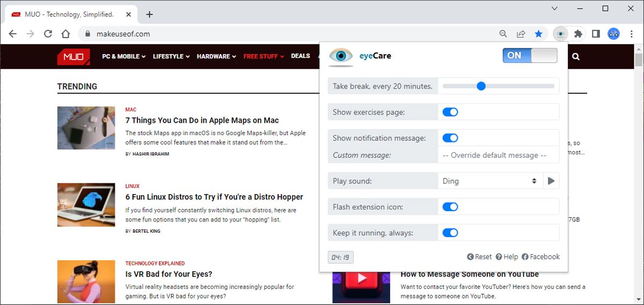This screenshot has width=644, height=305.
Task: Click the Custom message input field
Action: click(499, 155)
